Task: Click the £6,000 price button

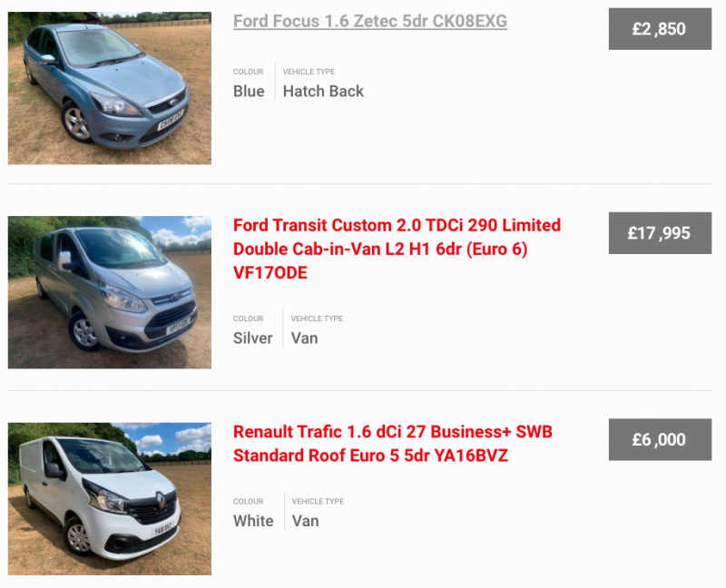Action: click(x=660, y=439)
